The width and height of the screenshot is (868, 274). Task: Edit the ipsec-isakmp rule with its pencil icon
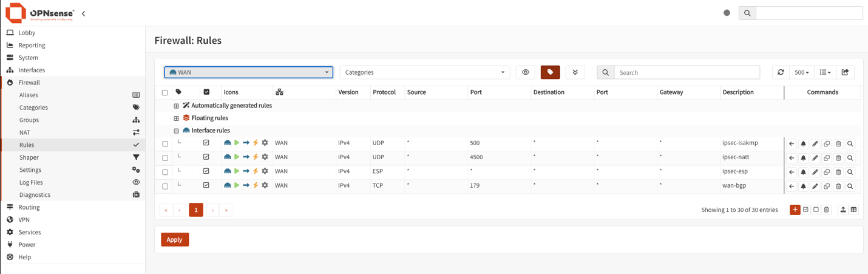pyautogui.click(x=815, y=144)
